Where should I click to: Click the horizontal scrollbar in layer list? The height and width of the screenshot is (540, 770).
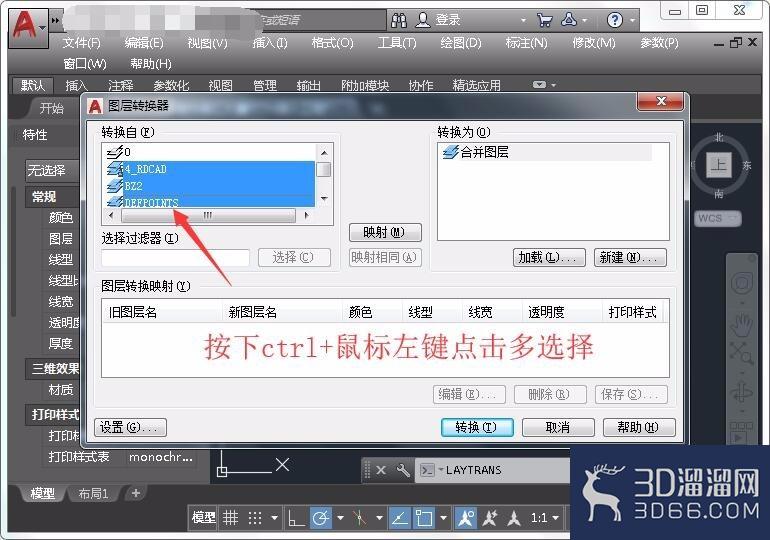pos(208,216)
